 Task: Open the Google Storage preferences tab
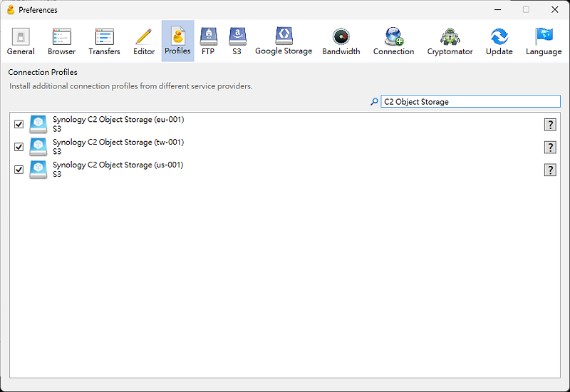click(284, 41)
